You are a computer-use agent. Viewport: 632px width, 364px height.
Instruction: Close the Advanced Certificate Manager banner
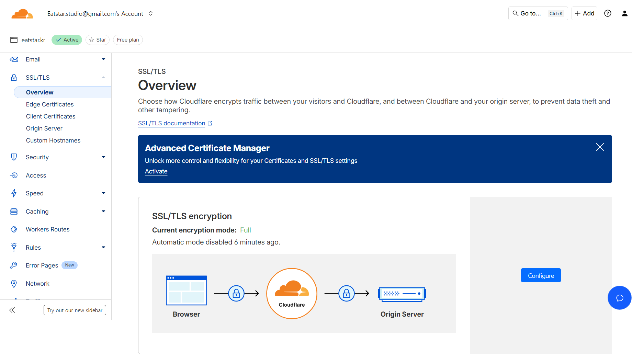(x=600, y=147)
